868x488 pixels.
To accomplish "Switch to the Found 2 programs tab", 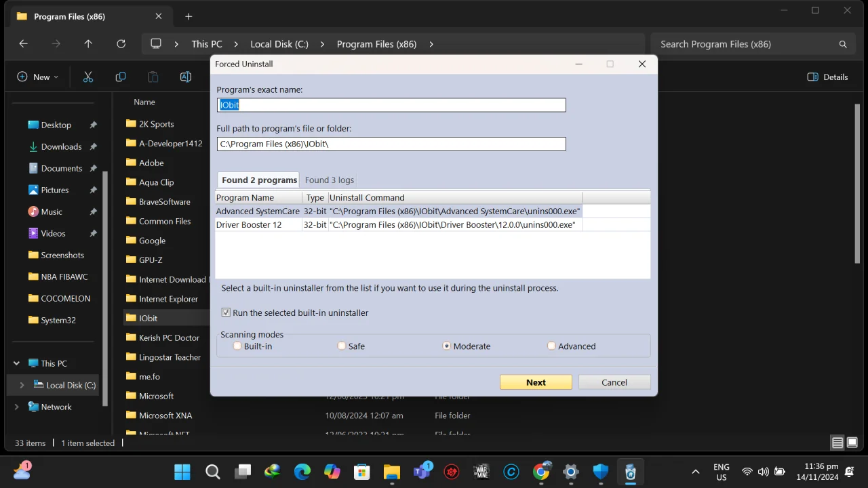I will click(259, 180).
